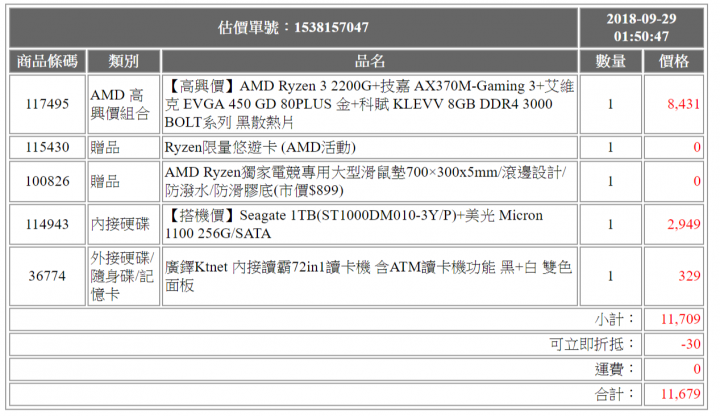720x416 pixels.
Task: Click the 小計 label
Action: click(x=615, y=319)
